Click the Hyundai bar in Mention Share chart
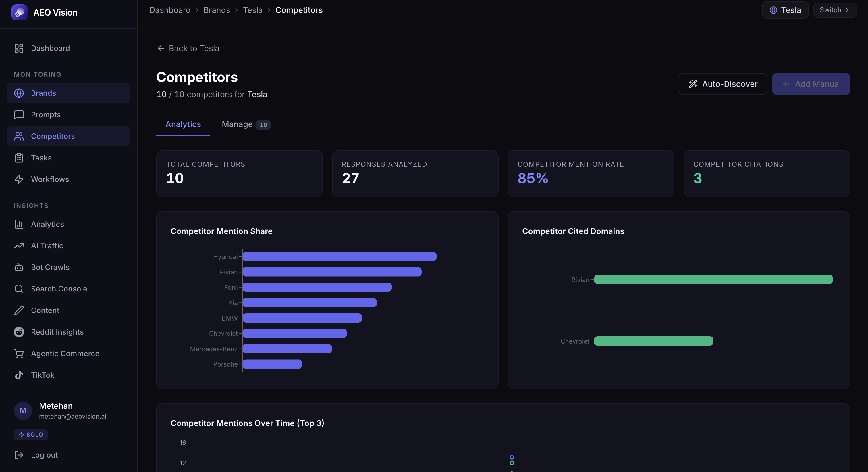The height and width of the screenshot is (472, 868). point(339,257)
